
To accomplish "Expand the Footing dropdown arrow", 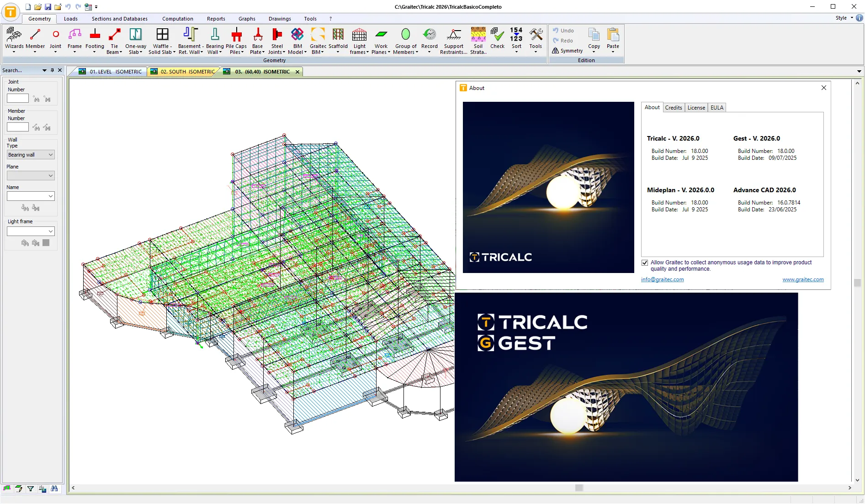I will pos(95,52).
